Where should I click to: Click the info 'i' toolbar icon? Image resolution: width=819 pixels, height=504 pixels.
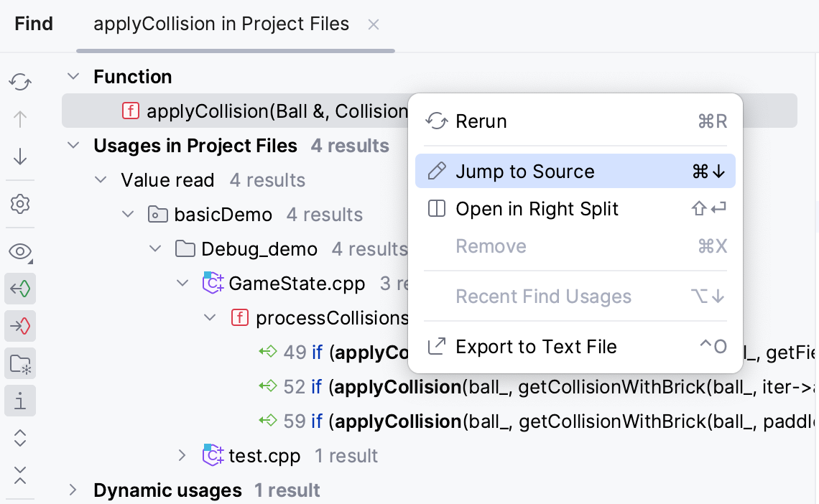20,401
